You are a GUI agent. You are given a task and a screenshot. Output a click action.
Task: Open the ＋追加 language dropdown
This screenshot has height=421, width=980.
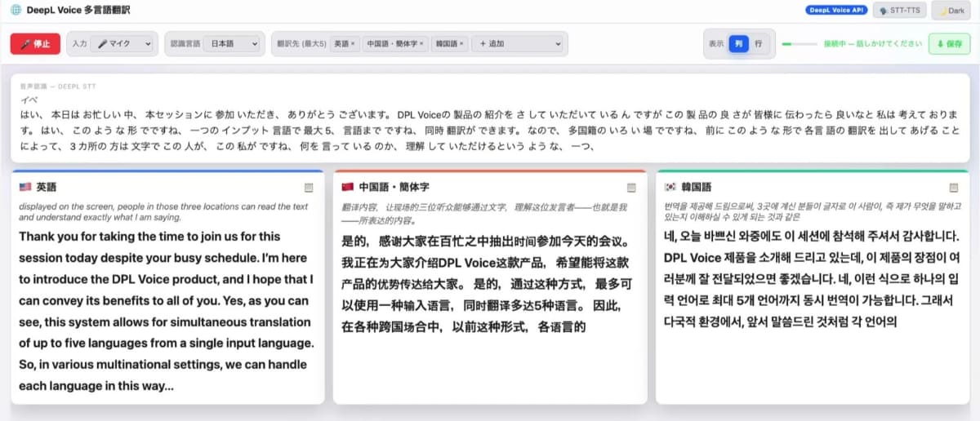[x=519, y=43]
